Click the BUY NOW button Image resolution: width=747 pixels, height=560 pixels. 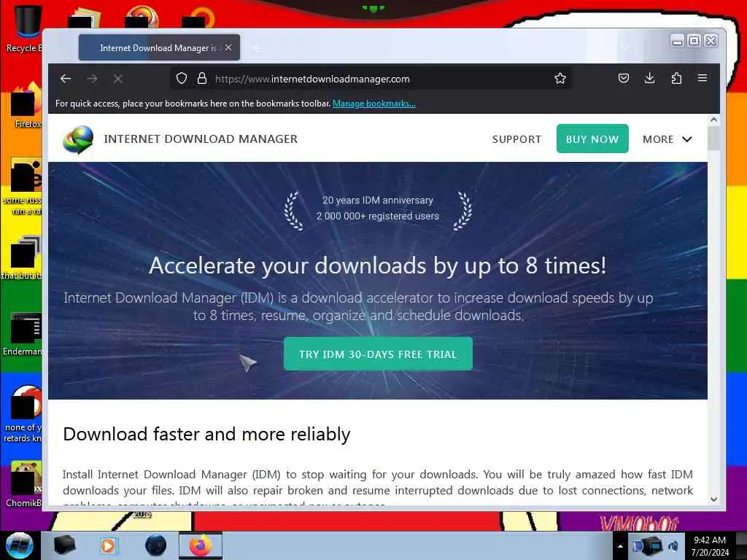[592, 139]
